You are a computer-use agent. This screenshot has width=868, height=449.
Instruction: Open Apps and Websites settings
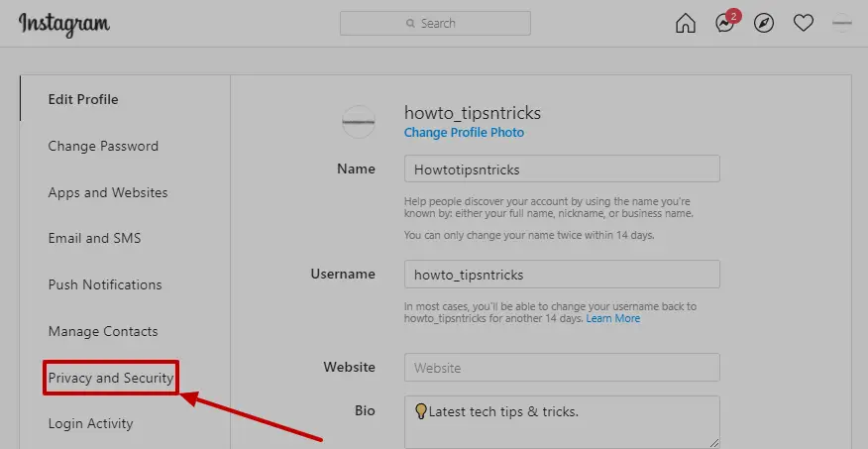coord(108,192)
